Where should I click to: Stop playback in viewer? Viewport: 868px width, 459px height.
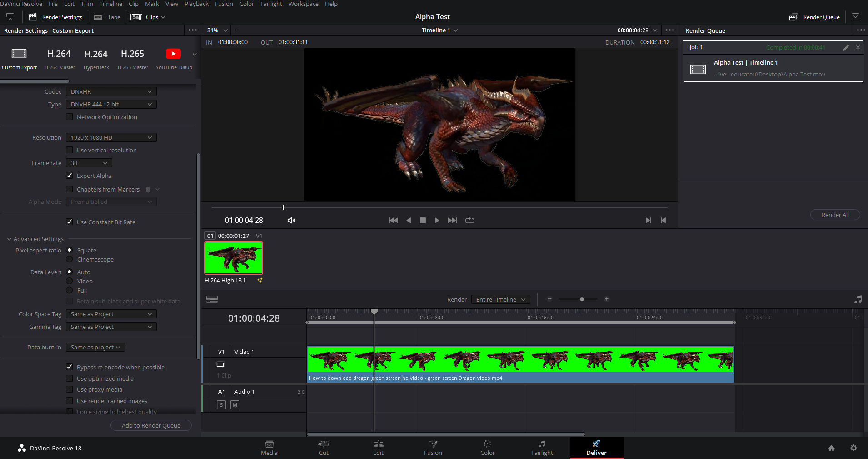[423, 220]
